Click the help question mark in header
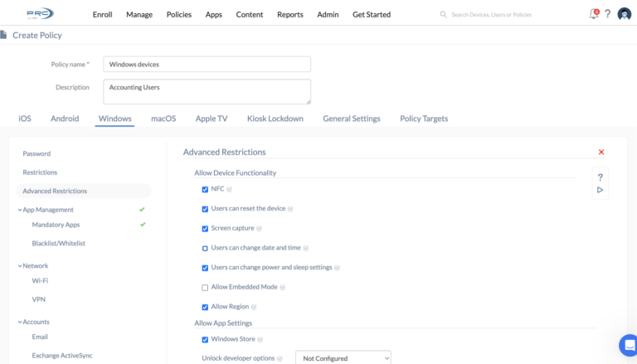This screenshot has width=637, height=364. pos(608,14)
